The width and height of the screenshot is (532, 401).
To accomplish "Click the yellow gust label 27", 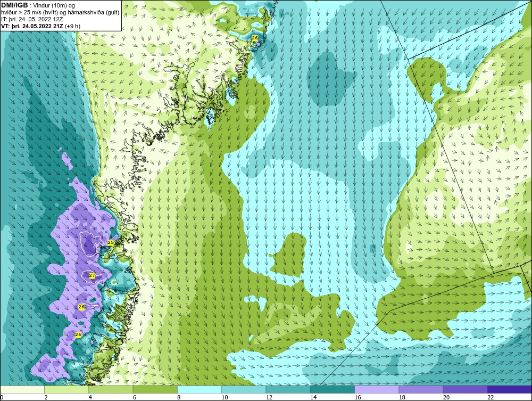I will [x=92, y=276].
